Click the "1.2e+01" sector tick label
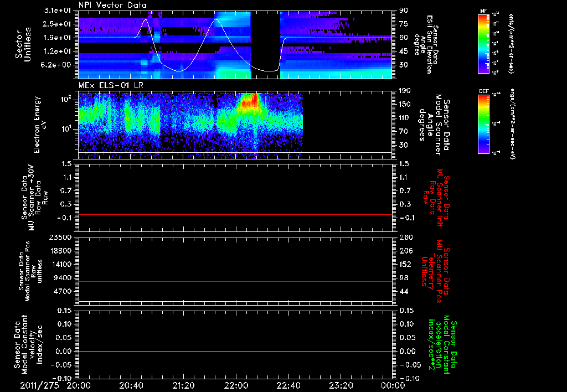Screen dimensions: 567x392 58,51
